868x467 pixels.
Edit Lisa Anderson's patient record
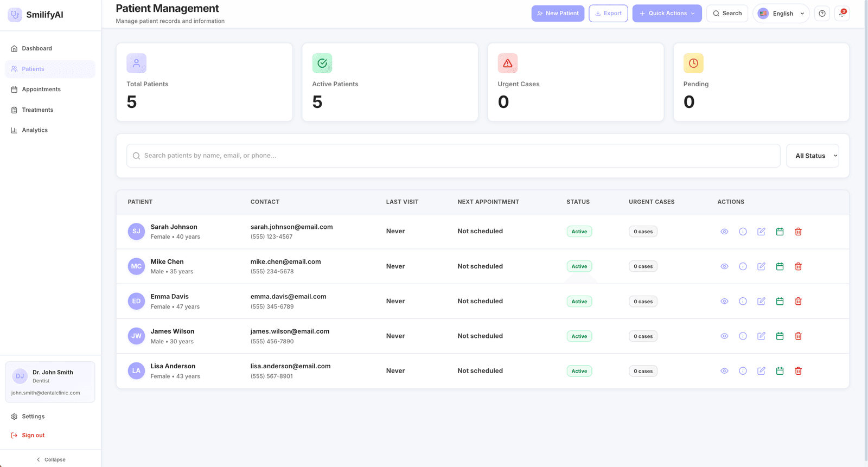click(761, 371)
